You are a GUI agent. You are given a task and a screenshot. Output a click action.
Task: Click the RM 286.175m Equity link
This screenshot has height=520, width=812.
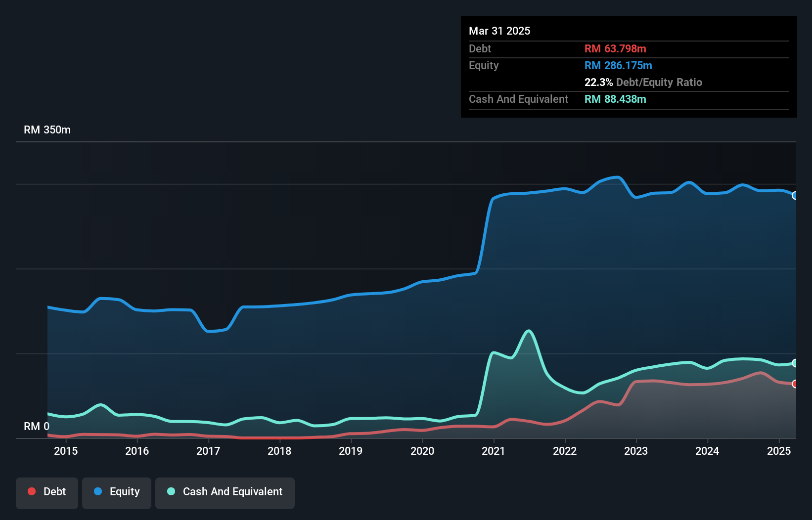click(x=618, y=65)
